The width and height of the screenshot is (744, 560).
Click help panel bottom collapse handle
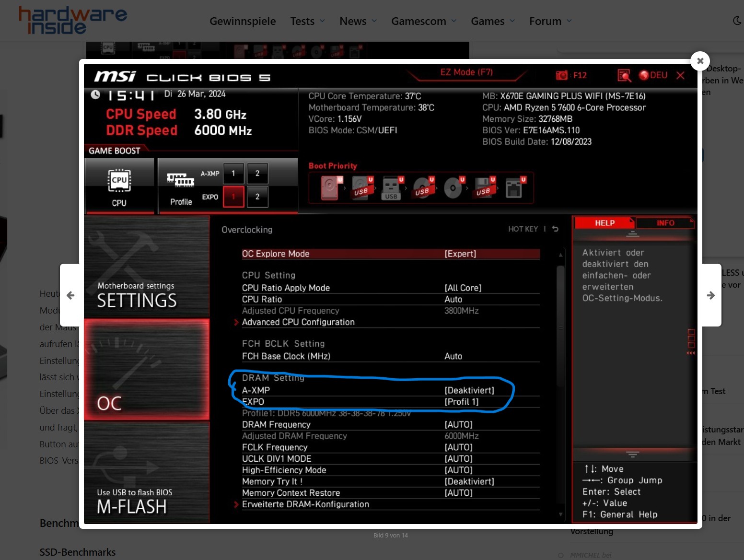coord(633,454)
